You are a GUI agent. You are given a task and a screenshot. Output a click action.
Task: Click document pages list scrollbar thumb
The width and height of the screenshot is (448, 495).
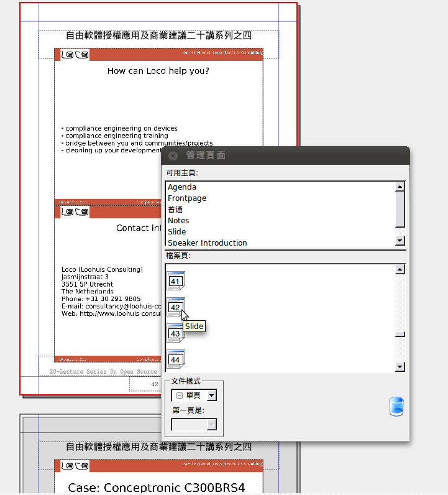(400, 335)
